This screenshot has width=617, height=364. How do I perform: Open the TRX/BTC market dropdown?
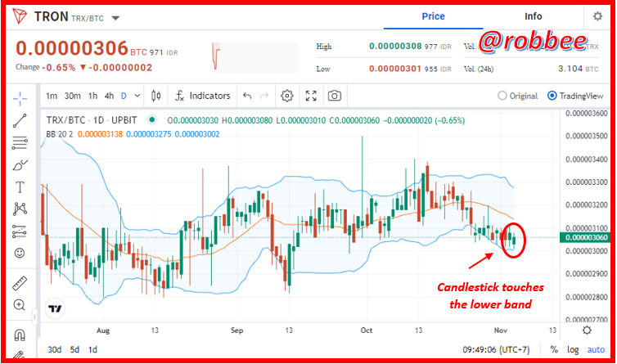pyautogui.click(x=115, y=18)
